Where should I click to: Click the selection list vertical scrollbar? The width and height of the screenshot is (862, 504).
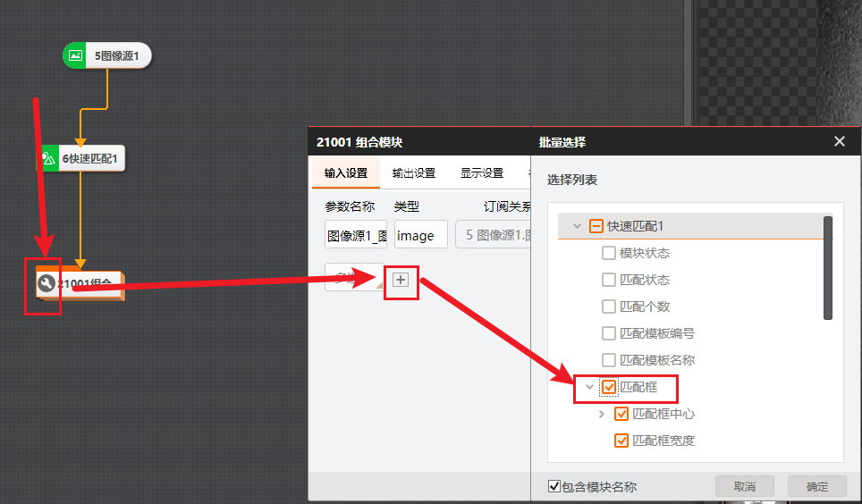[828, 268]
